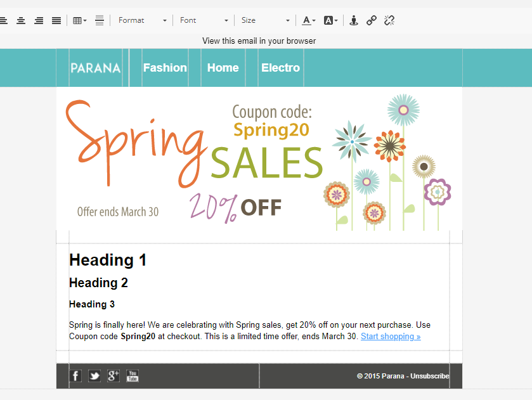Click the anchor insert icon
This screenshot has height=400, width=532.
tap(354, 20)
